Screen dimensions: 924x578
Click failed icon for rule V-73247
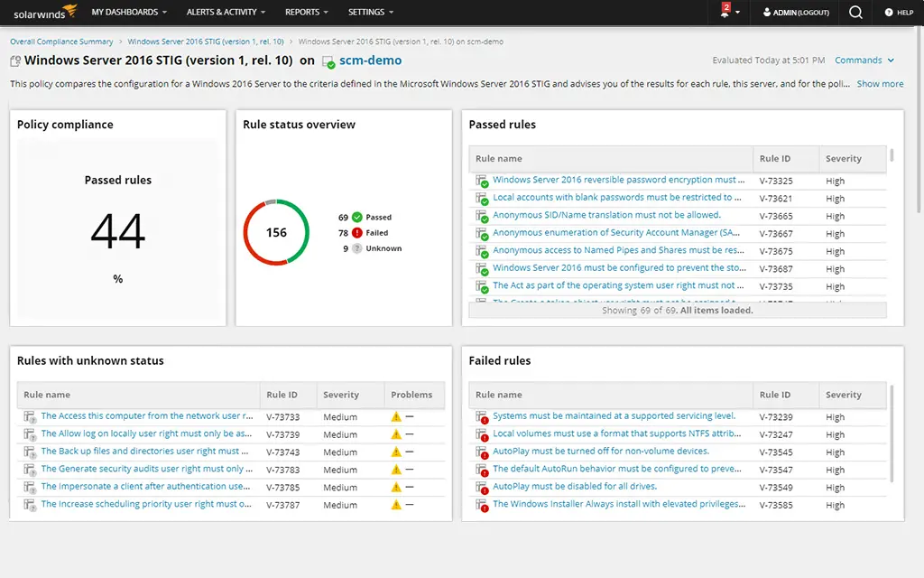482,434
